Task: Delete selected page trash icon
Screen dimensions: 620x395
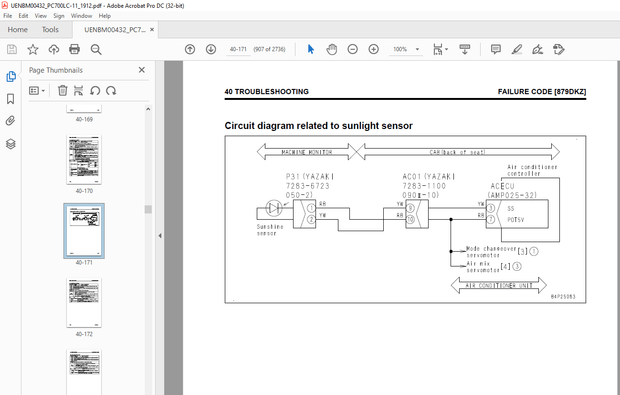Action: coord(62,91)
